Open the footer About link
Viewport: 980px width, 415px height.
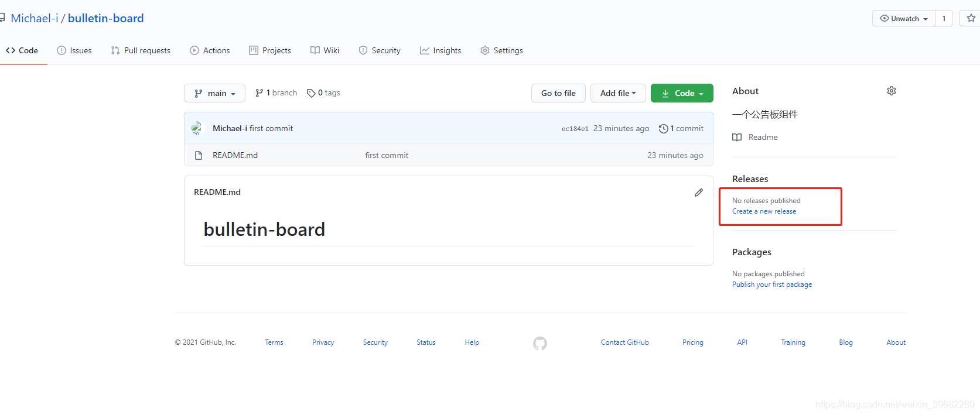[896, 342]
